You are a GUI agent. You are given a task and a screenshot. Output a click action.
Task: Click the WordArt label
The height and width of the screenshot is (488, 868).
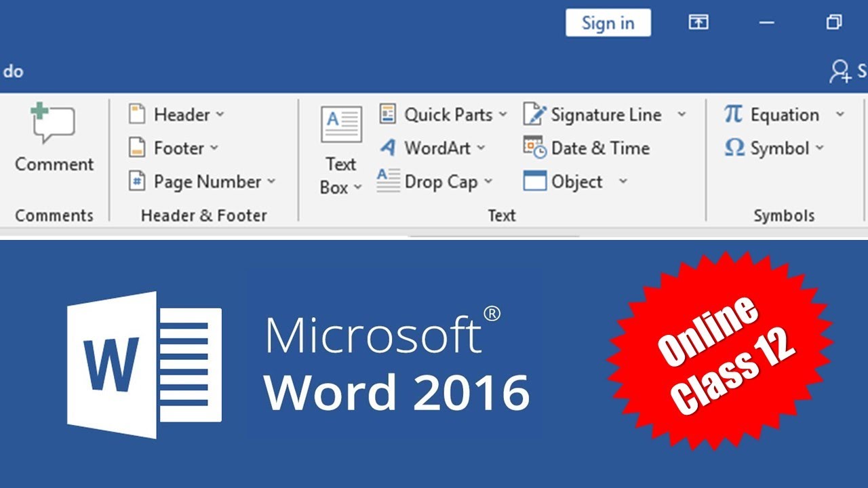tap(437, 148)
